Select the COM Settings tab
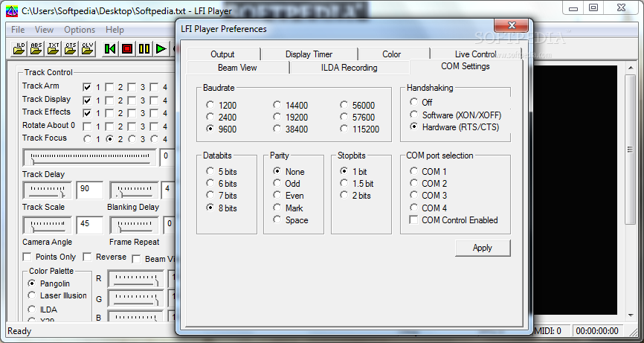The height and width of the screenshot is (343, 644). click(466, 66)
